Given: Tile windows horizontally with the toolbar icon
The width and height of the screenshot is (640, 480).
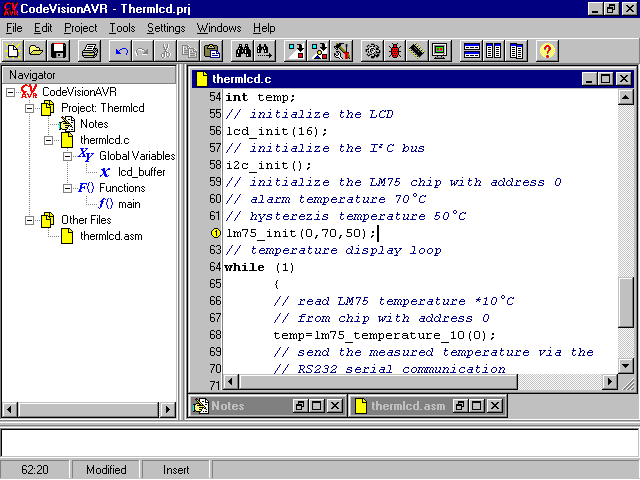Looking at the screenshot, I should (x=471, y=51).
